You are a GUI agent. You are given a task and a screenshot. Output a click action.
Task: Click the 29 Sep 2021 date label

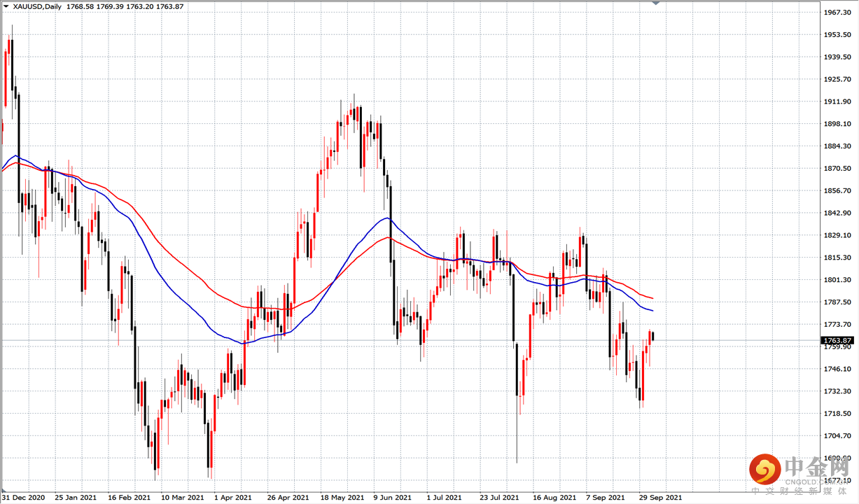[x=660, y=498]
